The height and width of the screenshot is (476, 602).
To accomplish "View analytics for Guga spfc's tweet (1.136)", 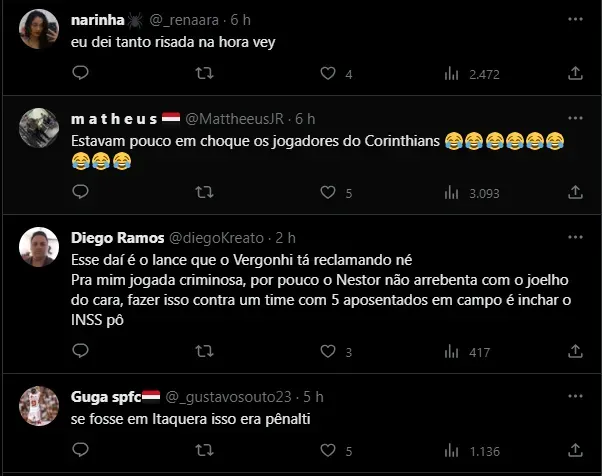I will point(451,449).
